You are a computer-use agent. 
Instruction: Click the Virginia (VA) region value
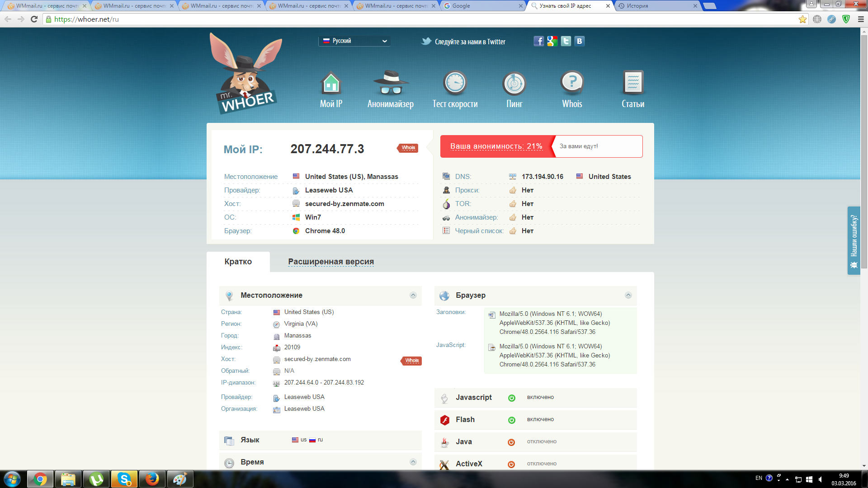coord(301,324)
